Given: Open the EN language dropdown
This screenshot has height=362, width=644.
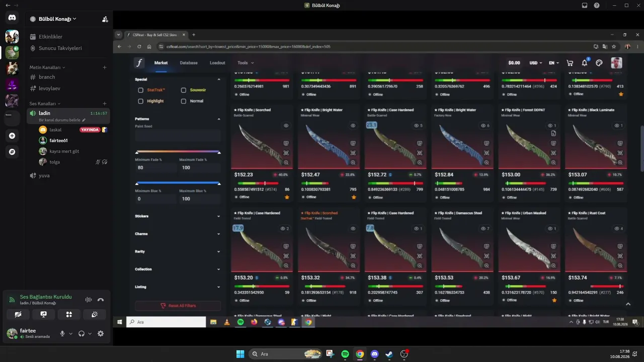Looking at the screenshot, I should coord(554,63).
